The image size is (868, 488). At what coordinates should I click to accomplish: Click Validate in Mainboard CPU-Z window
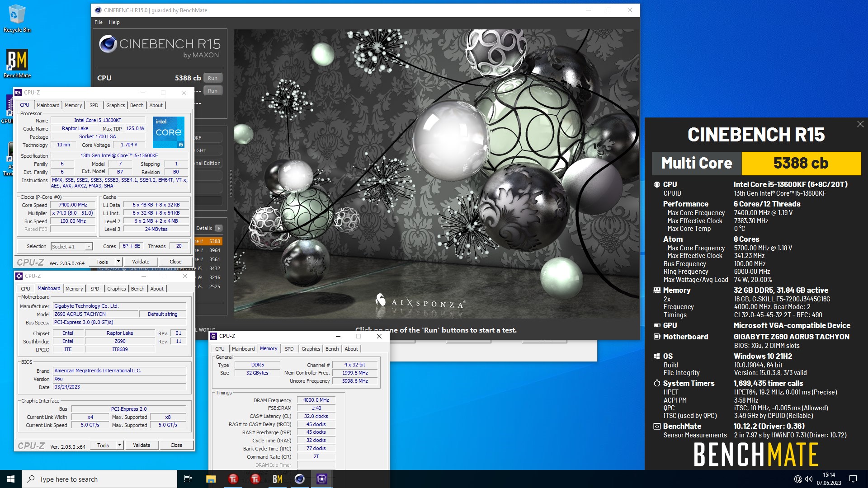(142, 445)
